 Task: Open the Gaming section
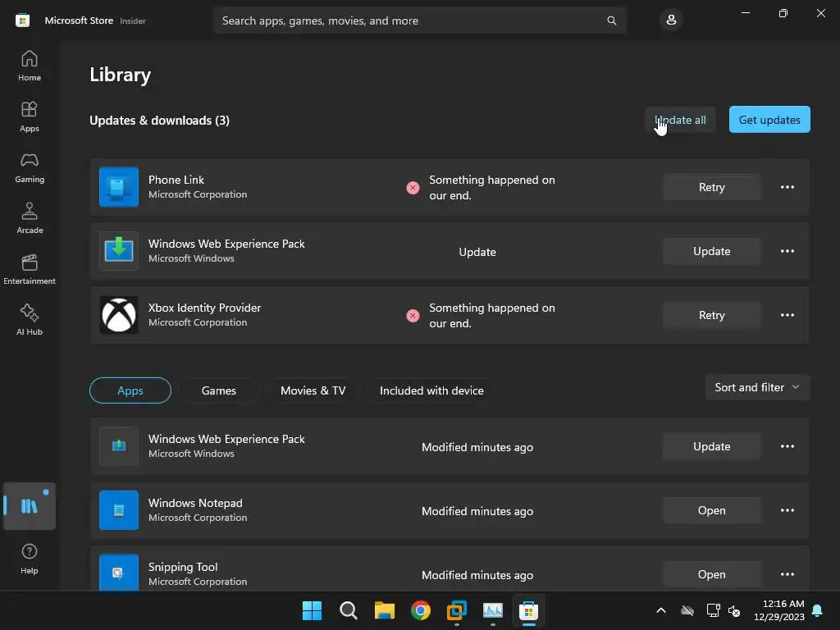point(30,167)
